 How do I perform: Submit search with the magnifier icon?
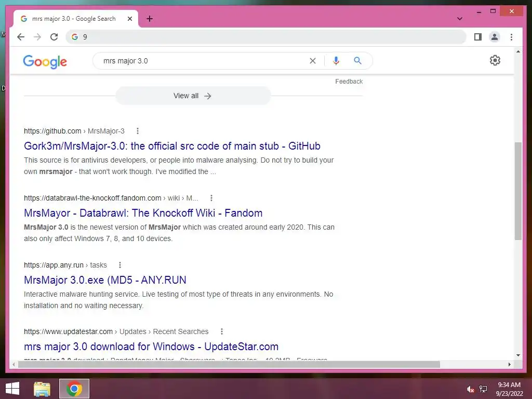(357, 61)
